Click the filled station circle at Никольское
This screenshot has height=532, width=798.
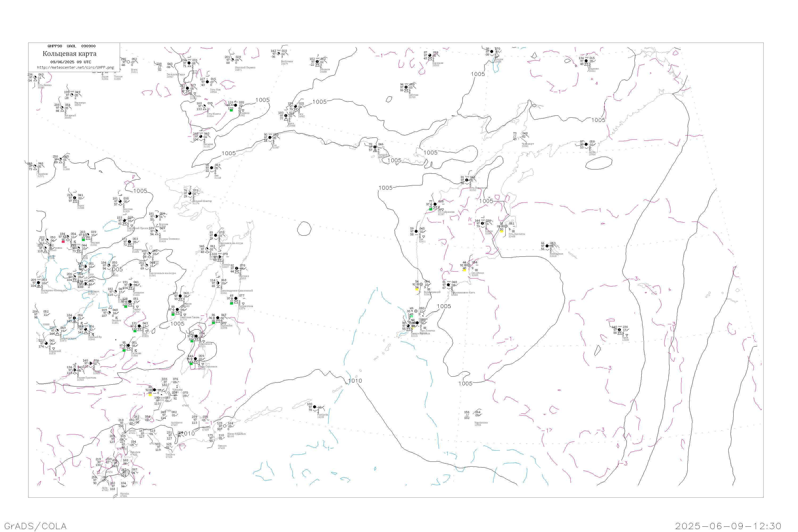[547, 246]
